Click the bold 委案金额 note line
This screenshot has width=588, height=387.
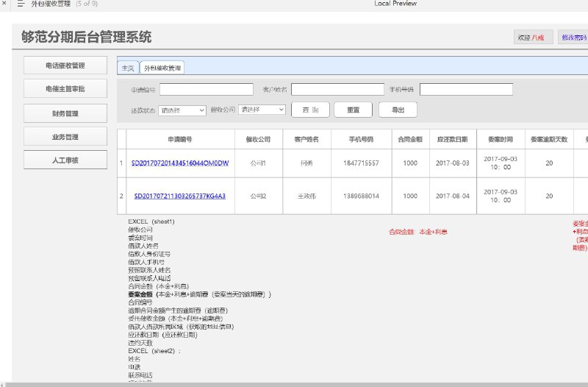coord(199,294)
